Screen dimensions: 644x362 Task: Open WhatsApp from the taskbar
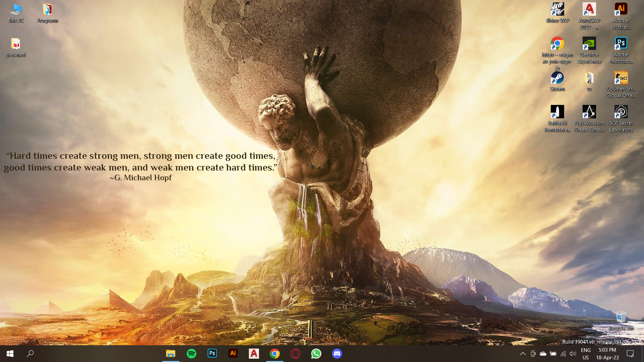click(316, 354)
